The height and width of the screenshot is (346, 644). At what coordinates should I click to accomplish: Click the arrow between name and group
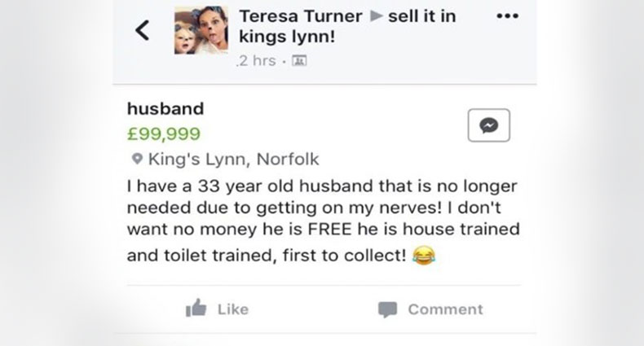click(376, 16)
